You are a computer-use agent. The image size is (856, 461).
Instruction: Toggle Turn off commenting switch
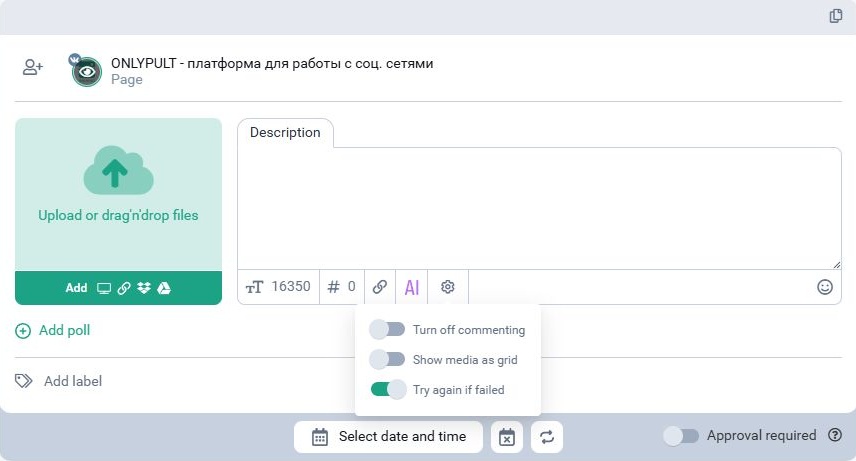click(387, 329)
